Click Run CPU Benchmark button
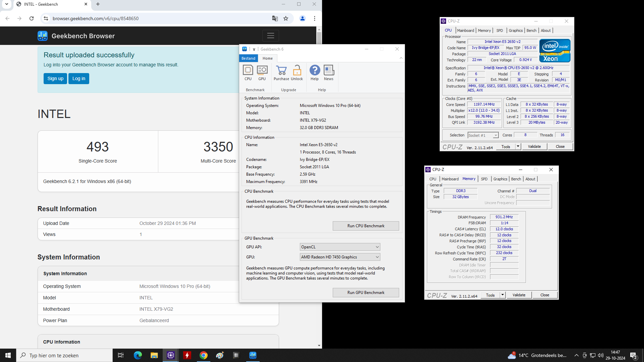644x362 pixels. 366,226
